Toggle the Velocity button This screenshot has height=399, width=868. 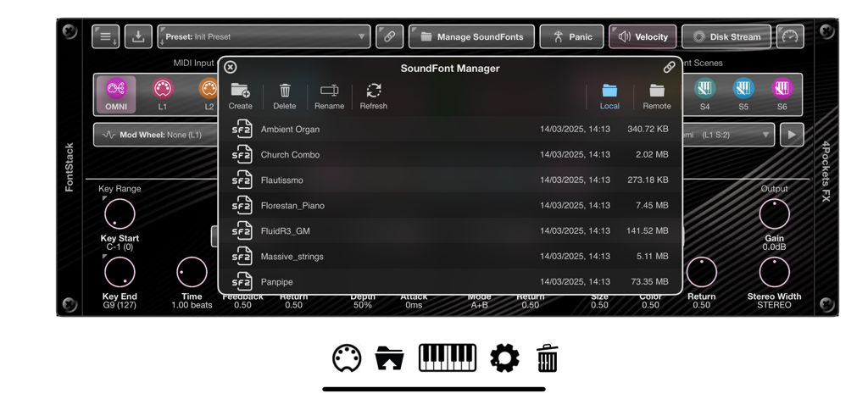pyautogui.click(x=643, y=37)
